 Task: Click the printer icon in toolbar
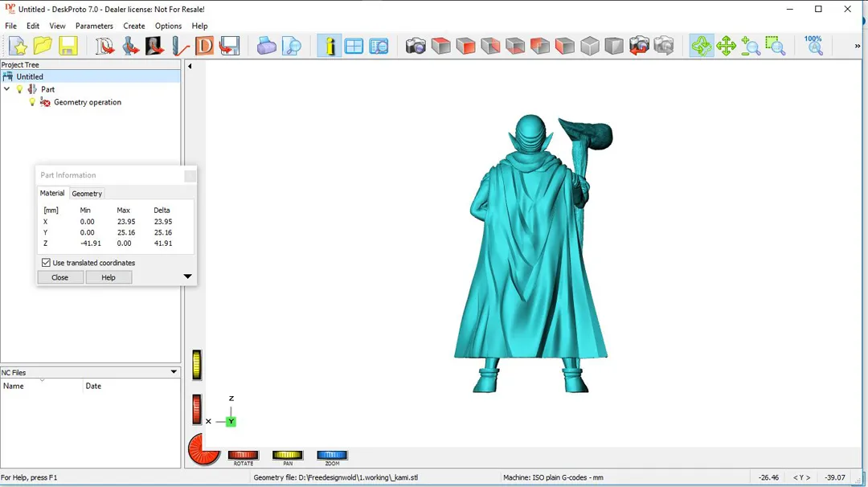coord(267,46)
